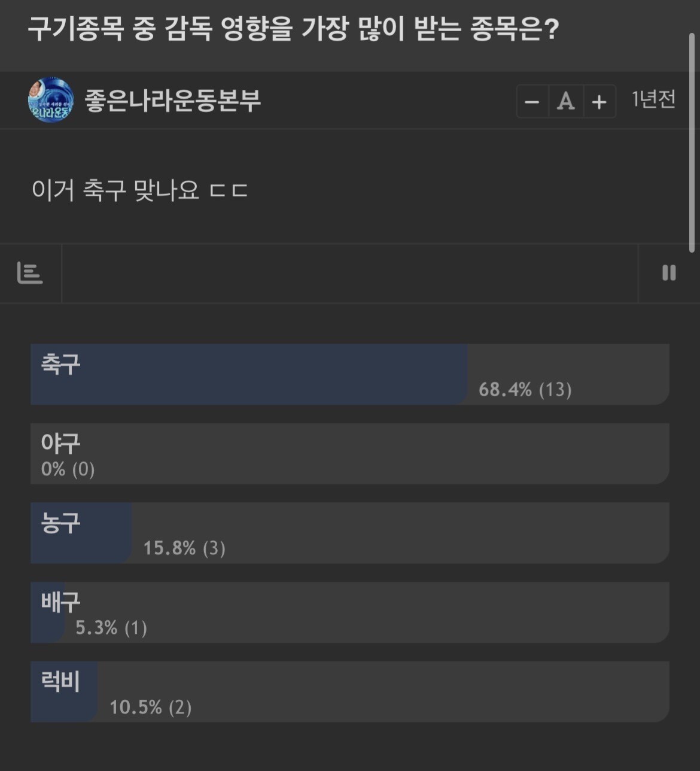Click the post body text 이거 축구 맞나요

(x=139, y=190)
